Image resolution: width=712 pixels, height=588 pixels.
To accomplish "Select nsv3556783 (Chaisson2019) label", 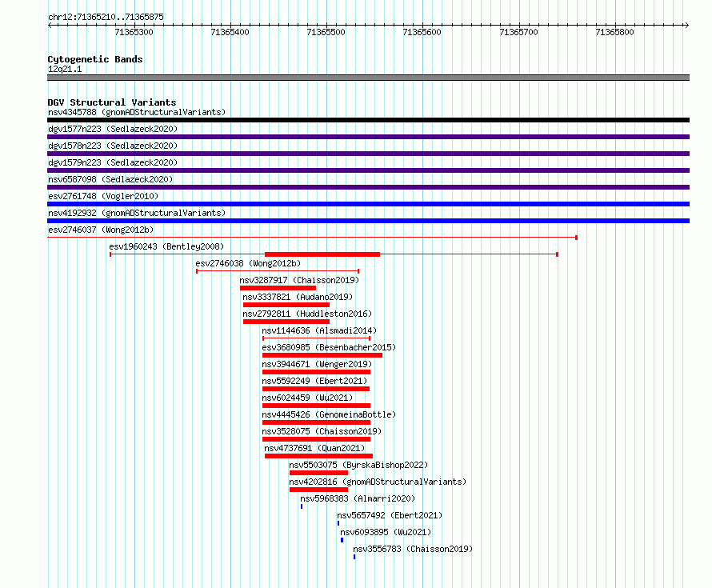I will point(413,549).
